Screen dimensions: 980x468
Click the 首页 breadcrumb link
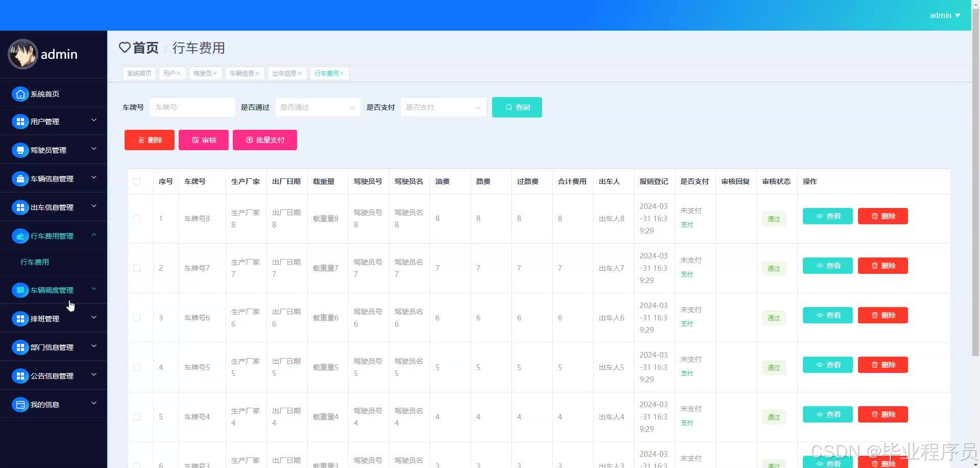(145, 48)
